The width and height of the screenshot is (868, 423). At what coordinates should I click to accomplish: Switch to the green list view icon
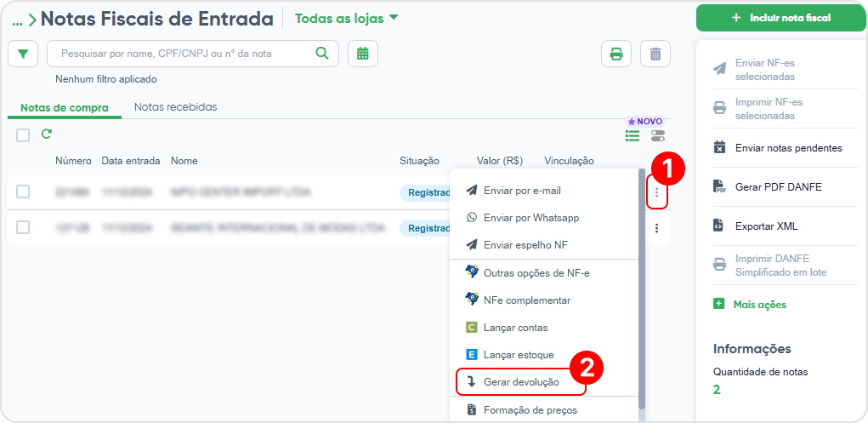[x=633, y=136]
